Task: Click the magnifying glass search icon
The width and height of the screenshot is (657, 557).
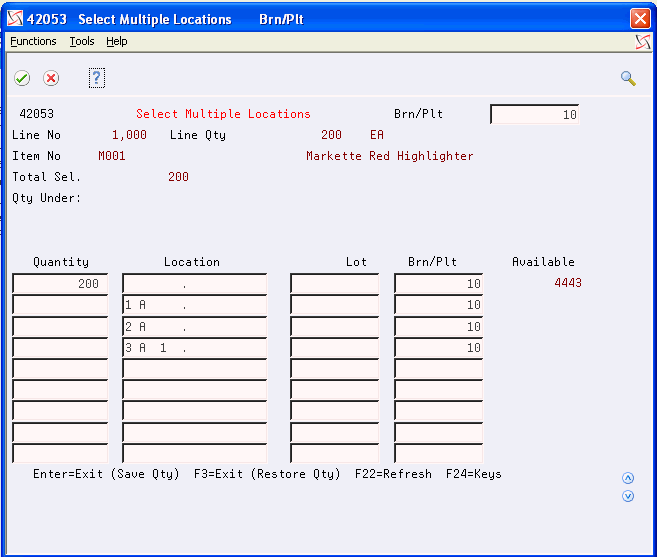Action: tap(628, 78)
